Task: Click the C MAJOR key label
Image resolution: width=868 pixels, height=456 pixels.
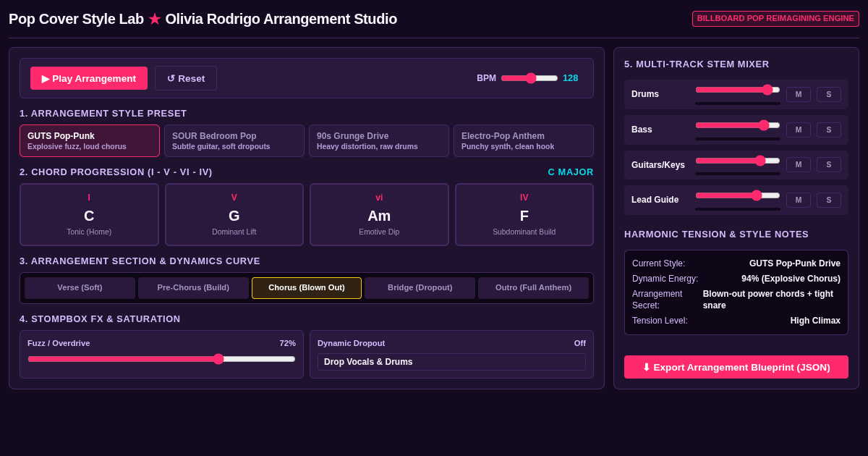Action: point(571,172)
